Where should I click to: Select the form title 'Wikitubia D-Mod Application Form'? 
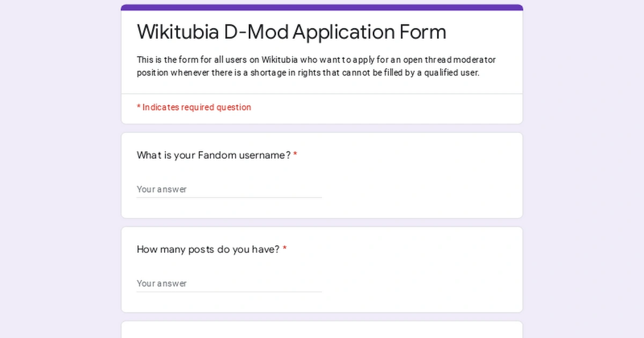pos(291,32)
